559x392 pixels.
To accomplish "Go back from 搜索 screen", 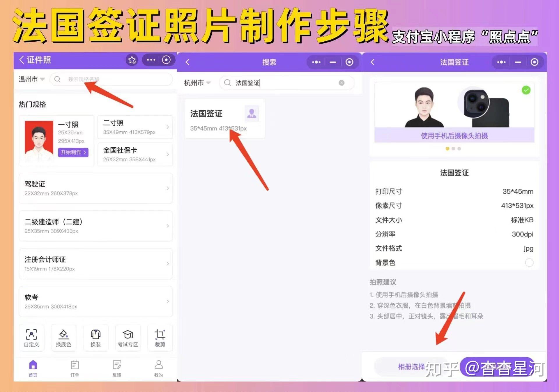I will [x=187, y=62].
